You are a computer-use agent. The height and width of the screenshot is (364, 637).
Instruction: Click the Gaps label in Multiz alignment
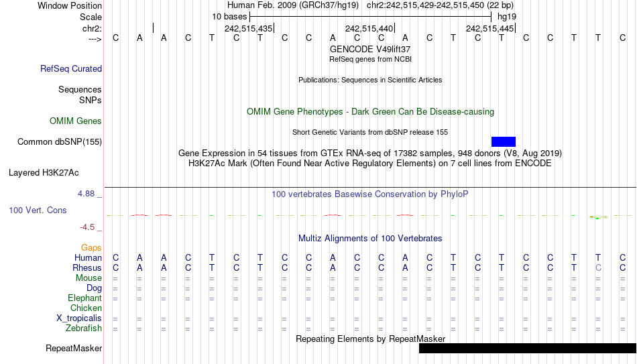point(91,248)
